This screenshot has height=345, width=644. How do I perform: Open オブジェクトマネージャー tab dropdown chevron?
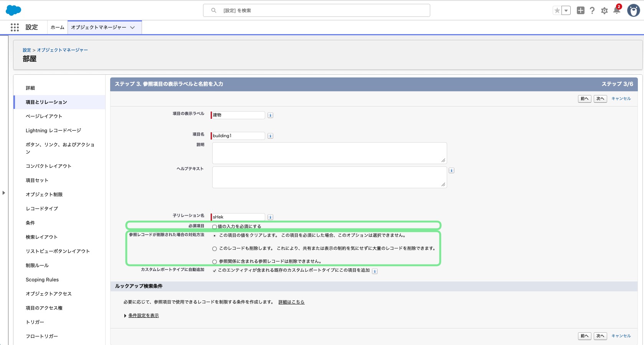click(132, 28)
